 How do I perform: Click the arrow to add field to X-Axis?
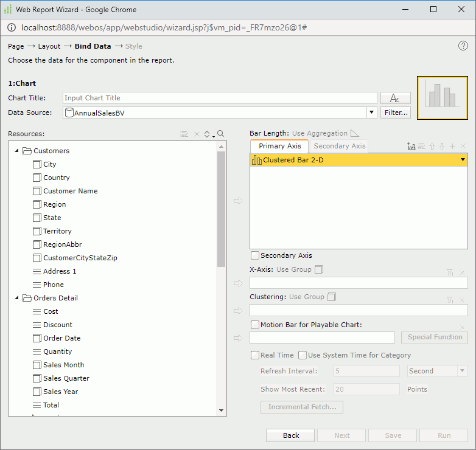(x=238, y=283)
